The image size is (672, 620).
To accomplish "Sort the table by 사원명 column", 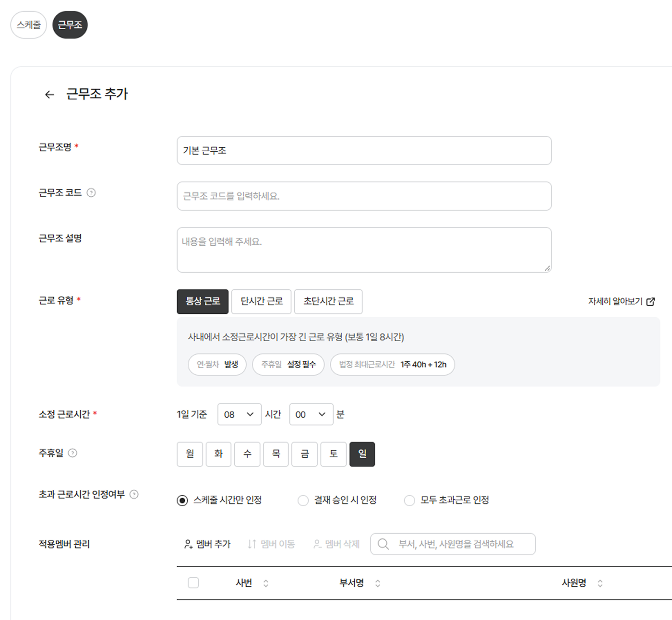I will pyautogui.click(x=600, y=583).
